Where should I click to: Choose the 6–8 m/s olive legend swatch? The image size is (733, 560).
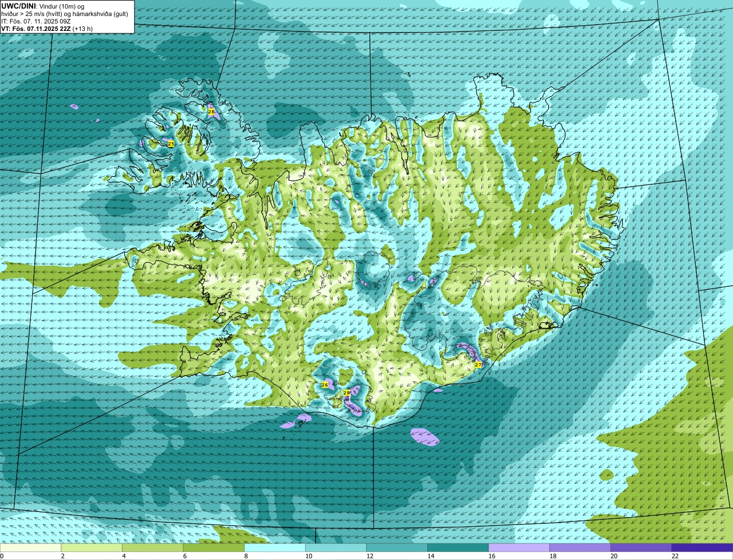click(x=214, y=548)
